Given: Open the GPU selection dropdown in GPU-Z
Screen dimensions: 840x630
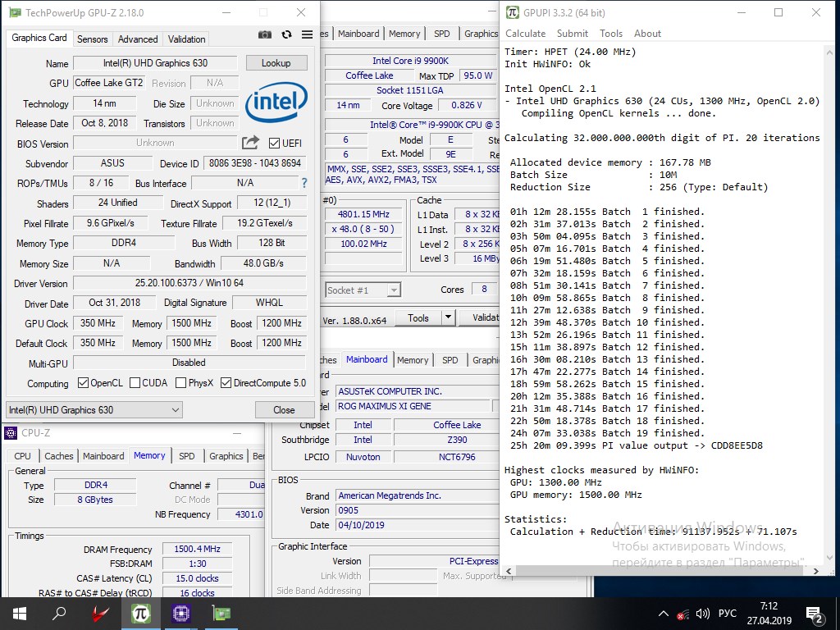Looking at the screenshot, I should point(94,410).
